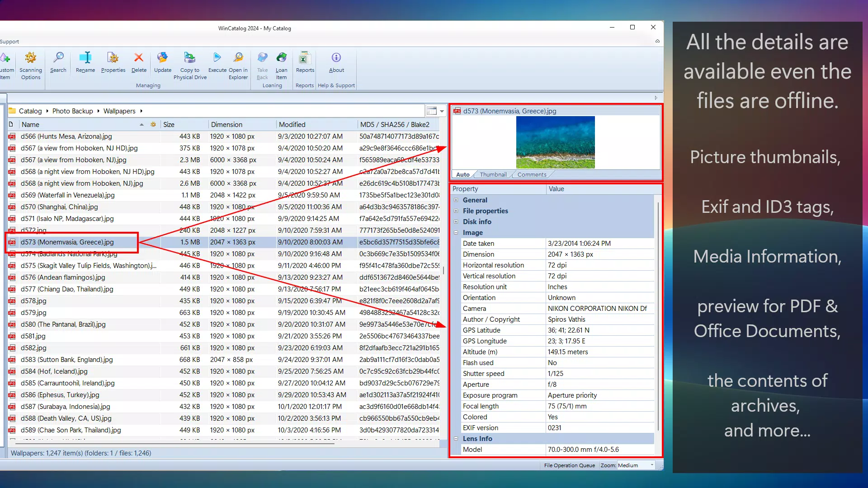
Task: Open the view mode dropdown arrow
Action: [x=442, y=111]
